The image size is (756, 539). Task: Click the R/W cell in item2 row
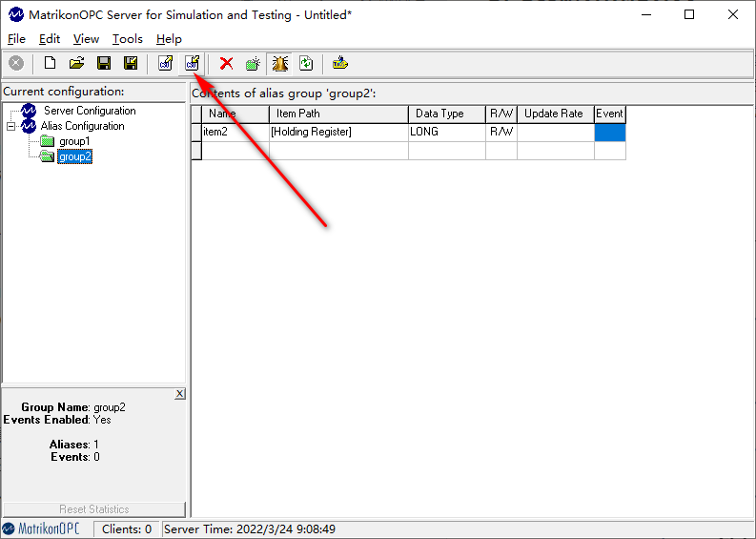pyautogui.click(x=501, y=133)
